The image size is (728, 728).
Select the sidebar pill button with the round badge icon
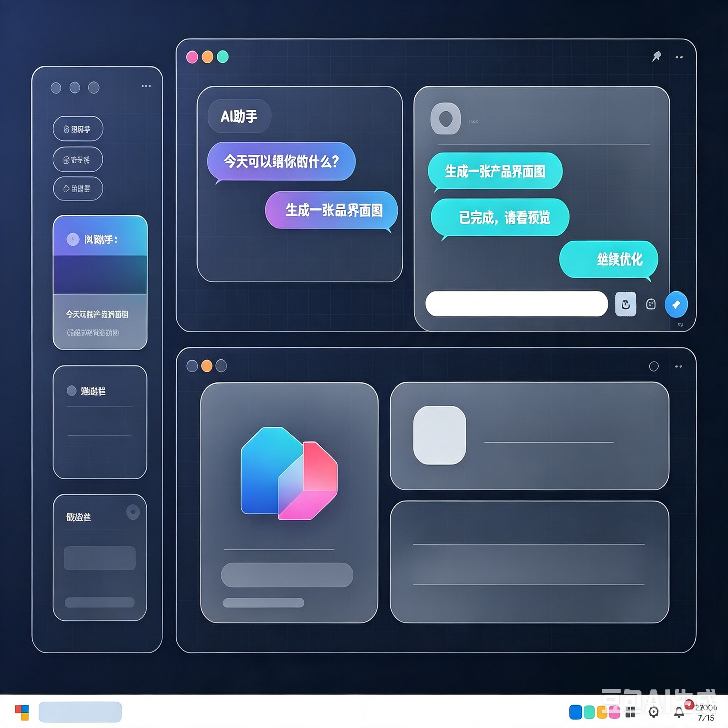click(78, 160)
